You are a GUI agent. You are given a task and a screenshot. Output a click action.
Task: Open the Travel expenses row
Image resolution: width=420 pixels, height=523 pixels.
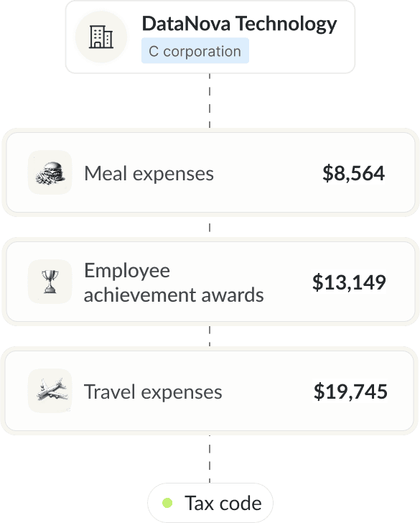[210, 391]
